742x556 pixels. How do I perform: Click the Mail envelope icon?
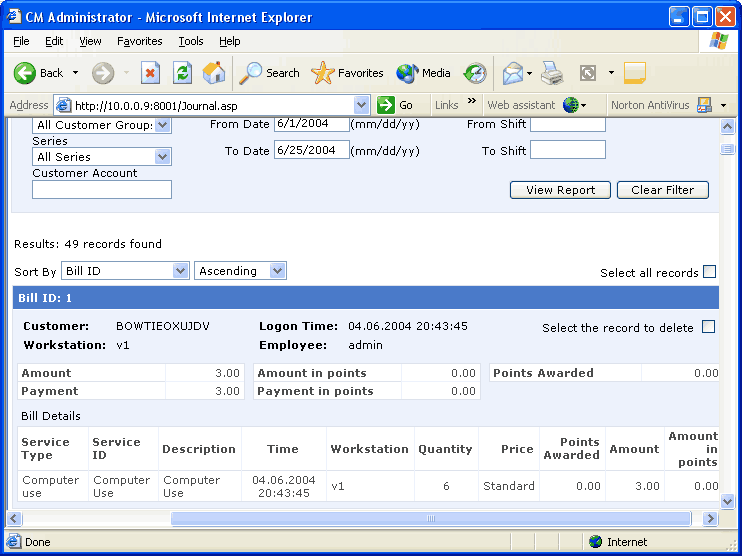tap(512, 73)
